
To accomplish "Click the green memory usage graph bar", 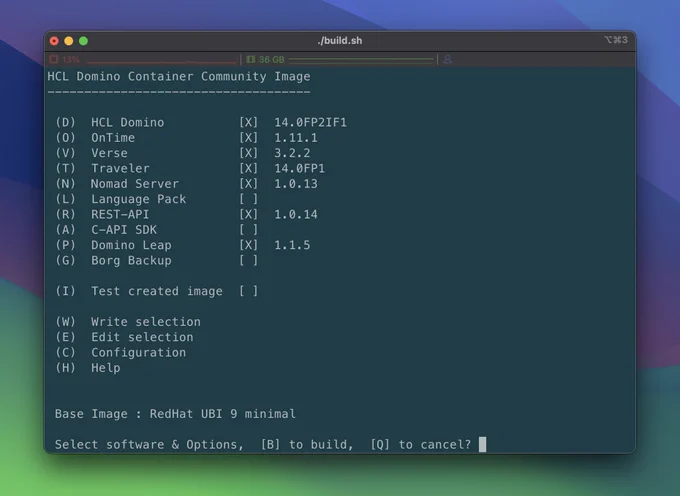I will (x=361, y=59).
